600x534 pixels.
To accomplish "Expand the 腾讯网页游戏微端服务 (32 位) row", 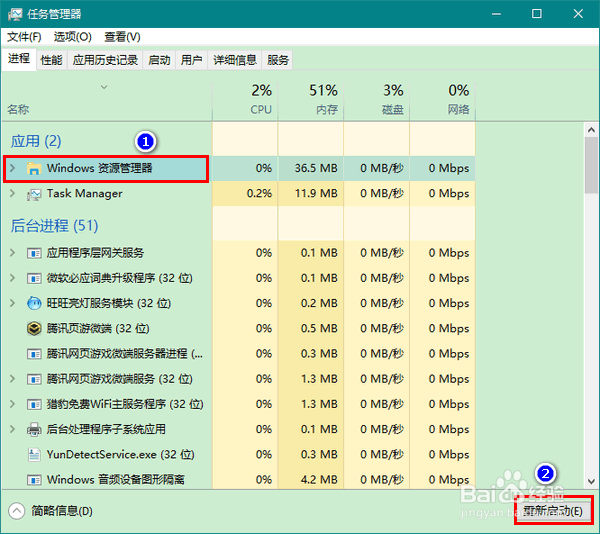I will 12,379.
